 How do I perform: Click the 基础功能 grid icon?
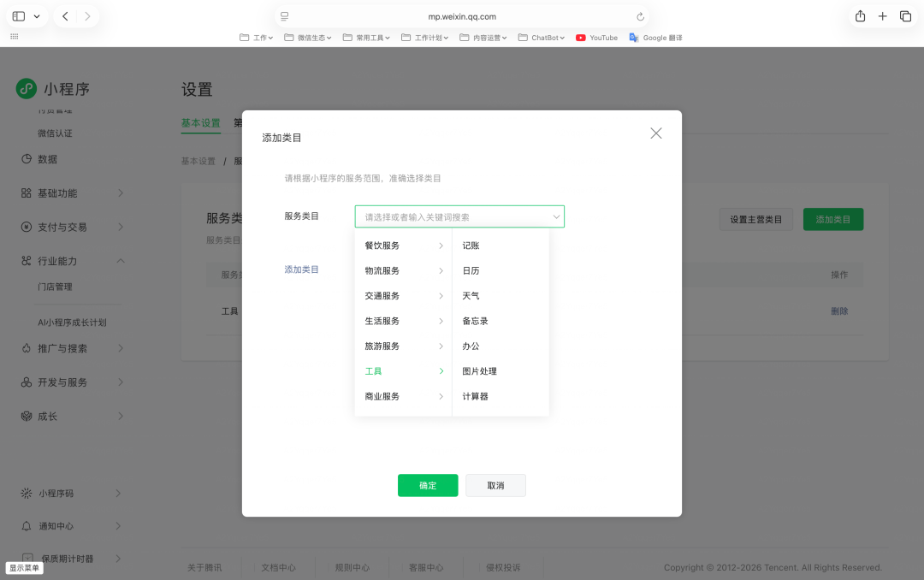tap(26, 192)
